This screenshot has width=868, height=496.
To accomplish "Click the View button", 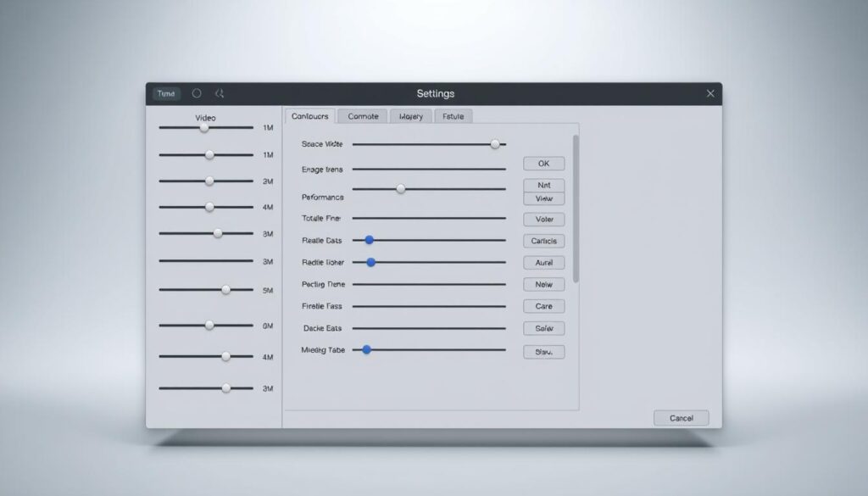I will click(543, 198).
